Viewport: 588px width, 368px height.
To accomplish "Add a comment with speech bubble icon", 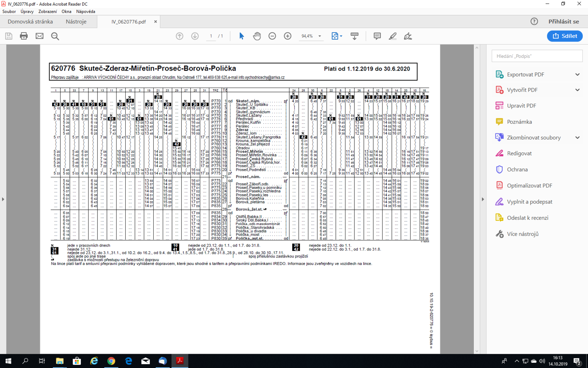I will coord(377,36).
